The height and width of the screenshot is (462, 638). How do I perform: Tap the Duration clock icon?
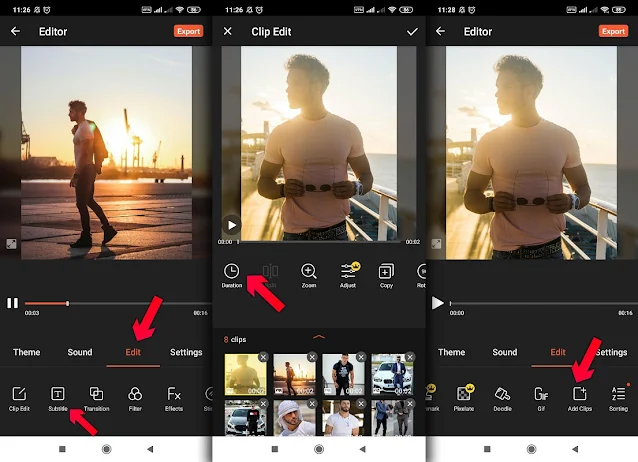(232, 271)
